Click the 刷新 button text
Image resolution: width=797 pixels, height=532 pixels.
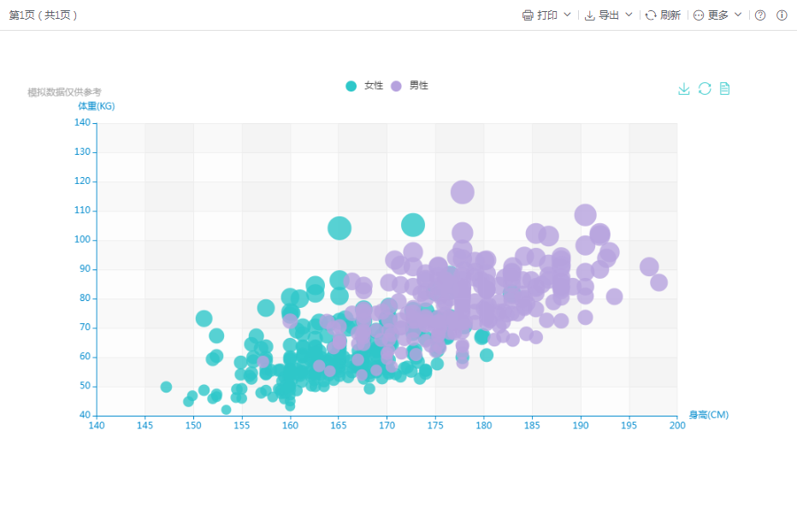(670, 15)
